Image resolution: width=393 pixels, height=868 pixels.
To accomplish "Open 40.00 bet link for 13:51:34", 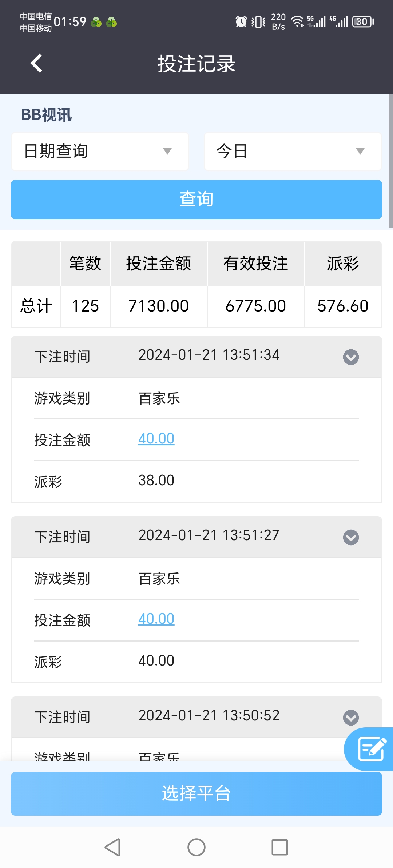I will pyautogui.click(x=156, y=439).
